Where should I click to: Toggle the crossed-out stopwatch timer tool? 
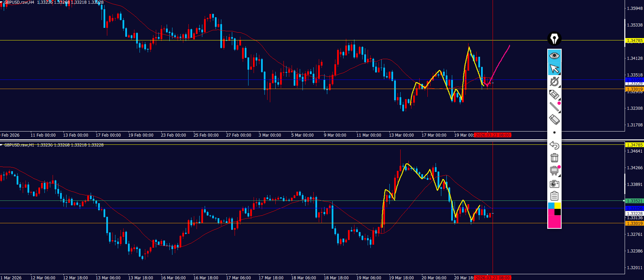tap(554, 82)
